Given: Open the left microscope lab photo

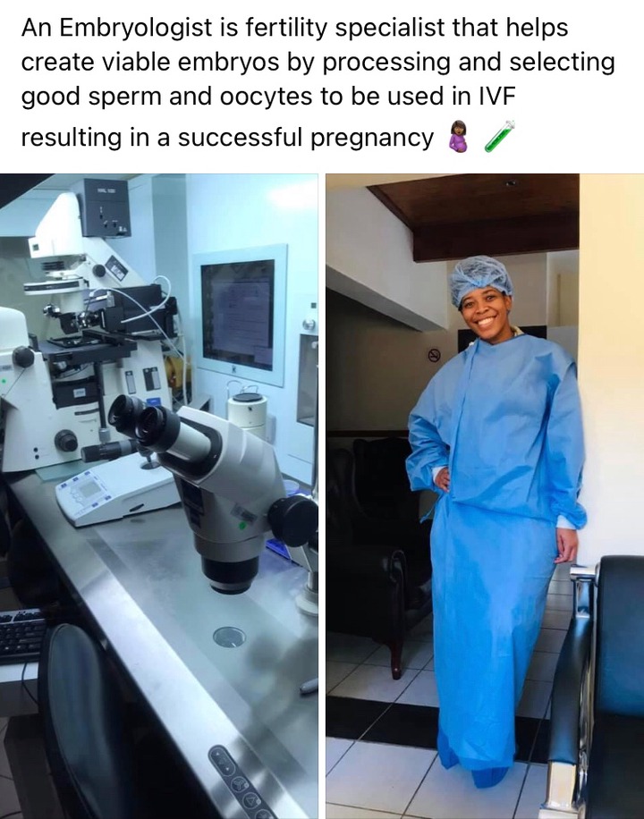Looking at the screenshot, I should (159, 496).
